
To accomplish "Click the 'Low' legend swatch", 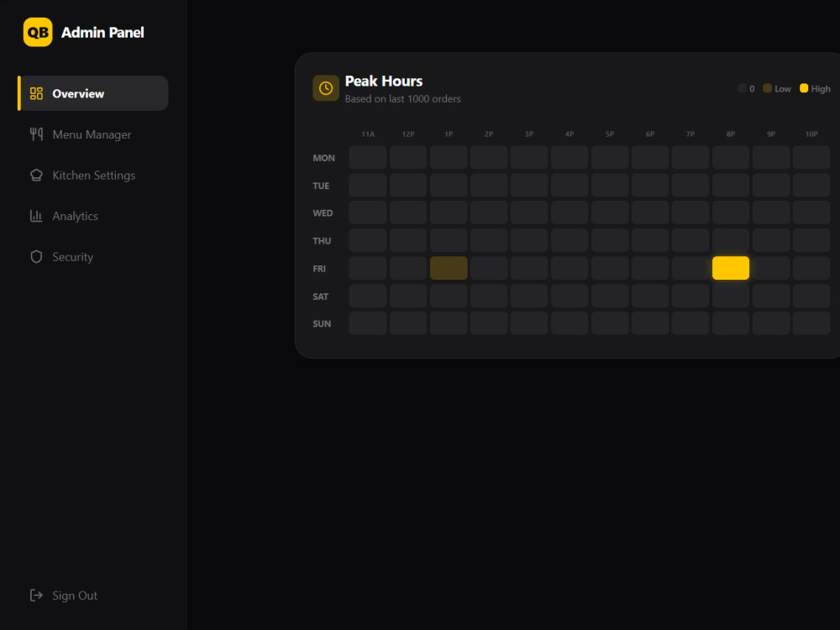I will pyautogui.click(x=767, y=88).
